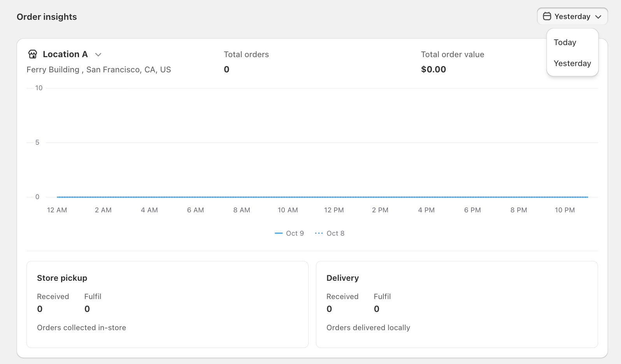Expand the Location A chevron dropdown
This screenshot has width=621, height=364.
coord(98,54)
